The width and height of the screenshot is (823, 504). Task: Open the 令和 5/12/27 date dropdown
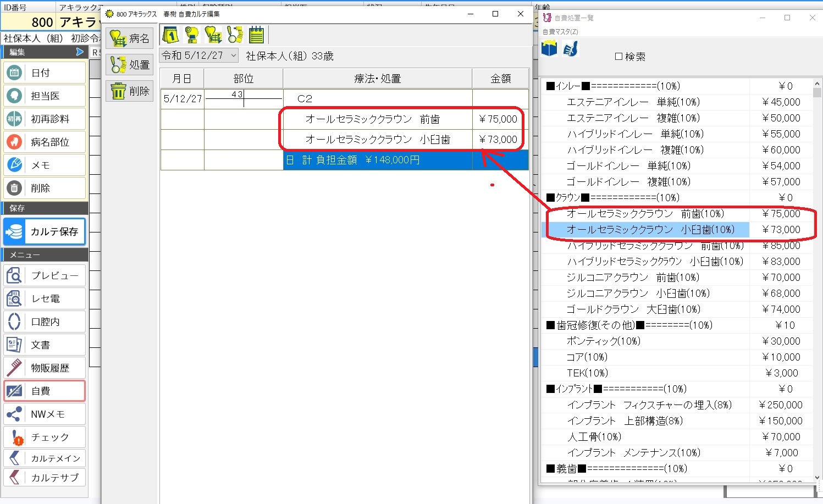coord(234,56)
